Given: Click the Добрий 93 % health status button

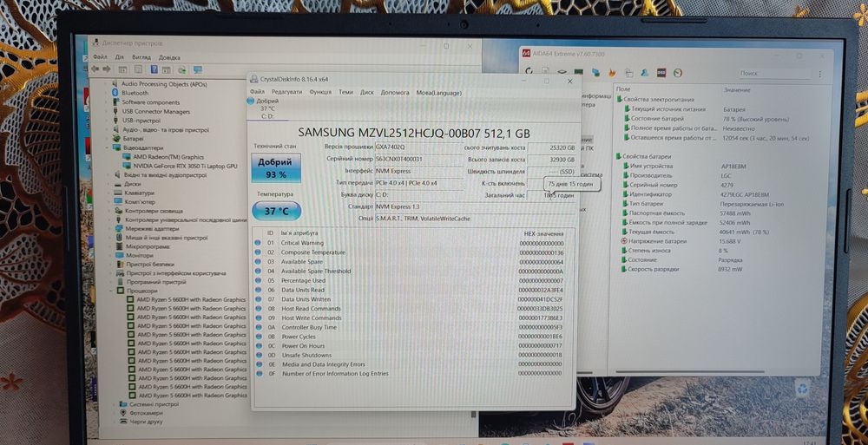Looking at the screenshot, I should 276,167.
